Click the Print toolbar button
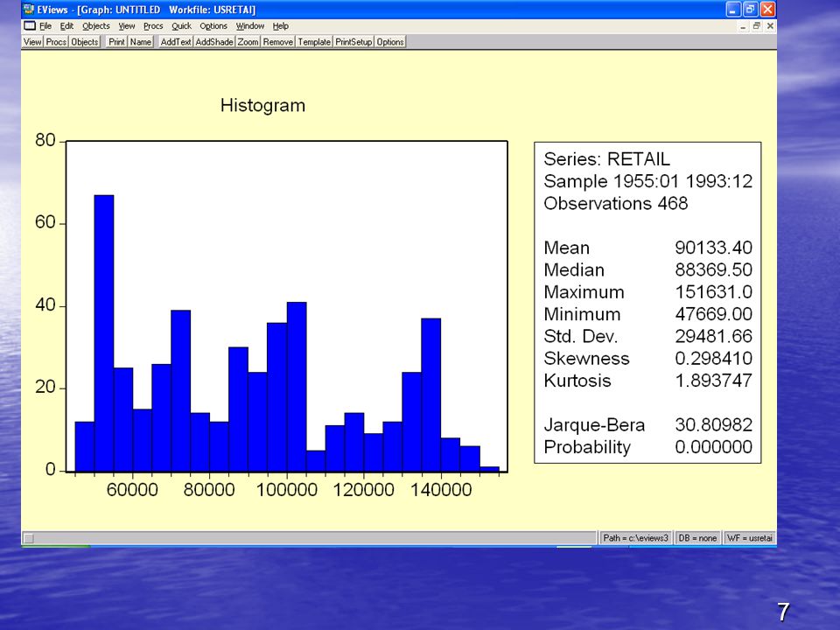This screenshot has height=630, width=840. [x=116, y=42]
